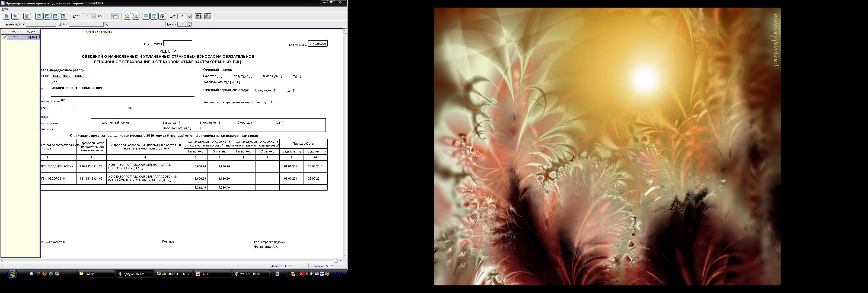Go to last page button
The height and width of the screenshot is (293, 868).
(x=63, y=16)
